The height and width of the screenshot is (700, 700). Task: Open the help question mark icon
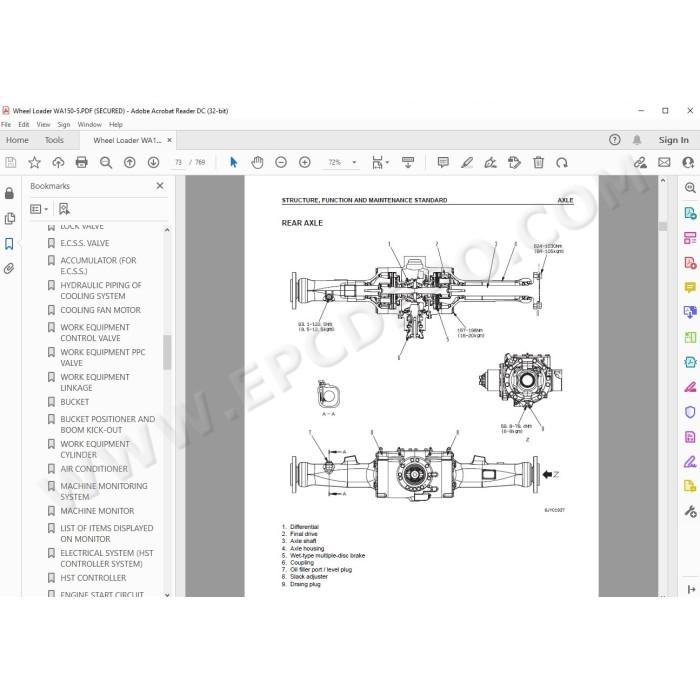coord(615,140)
